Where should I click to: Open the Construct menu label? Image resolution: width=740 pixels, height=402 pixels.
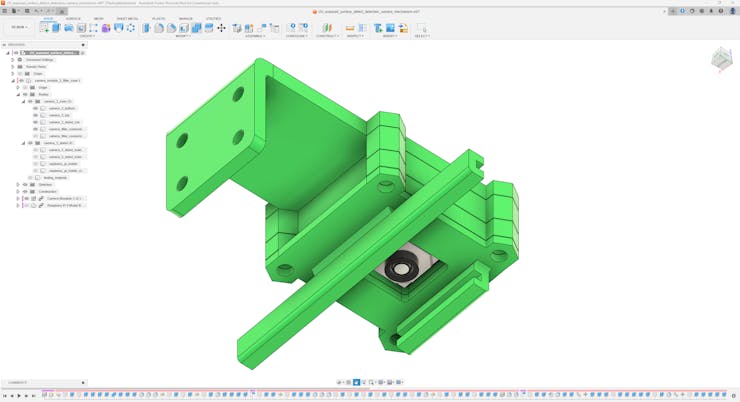pyautogui.click(x=327, y=36)
